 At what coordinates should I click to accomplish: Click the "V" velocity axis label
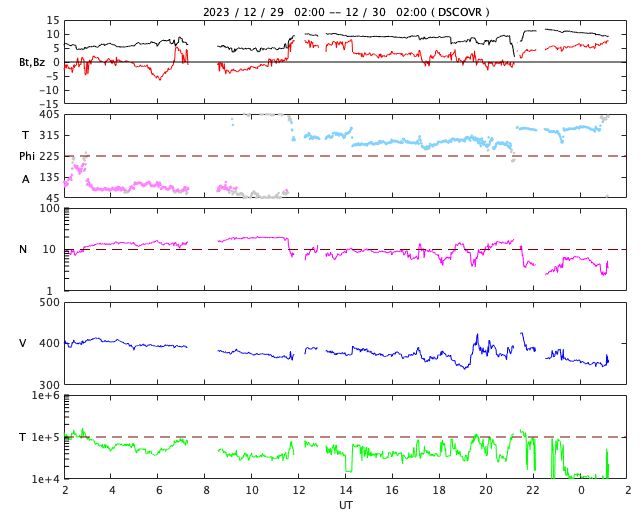click(23, 343)
